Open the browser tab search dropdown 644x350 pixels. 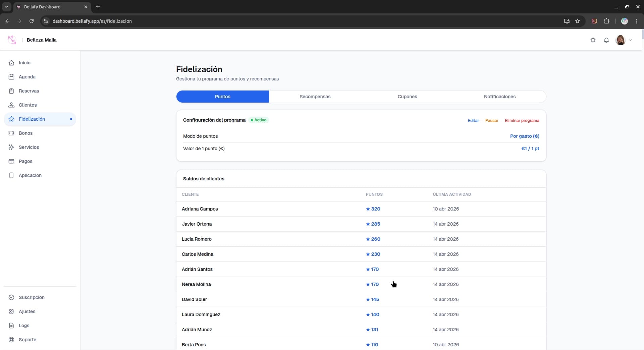tap(6, 6)
